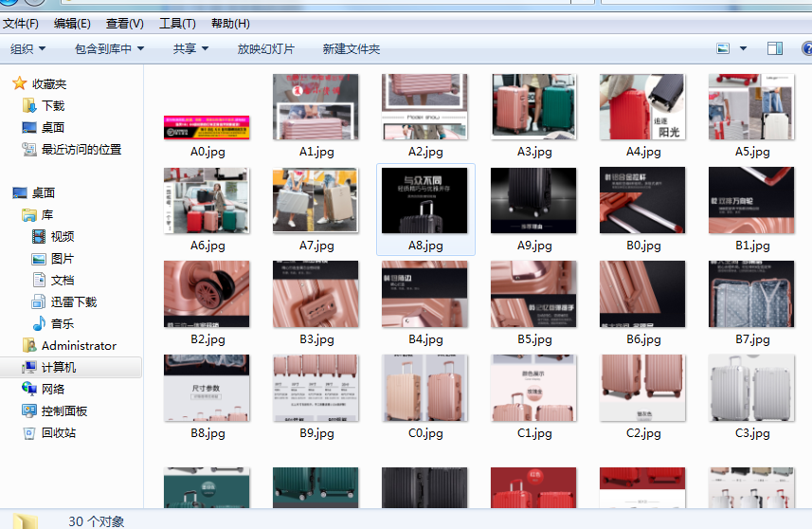Select the B6.jpg thumbnail
The height and width of the screenshot is (529, 812).
click(642, 294)
